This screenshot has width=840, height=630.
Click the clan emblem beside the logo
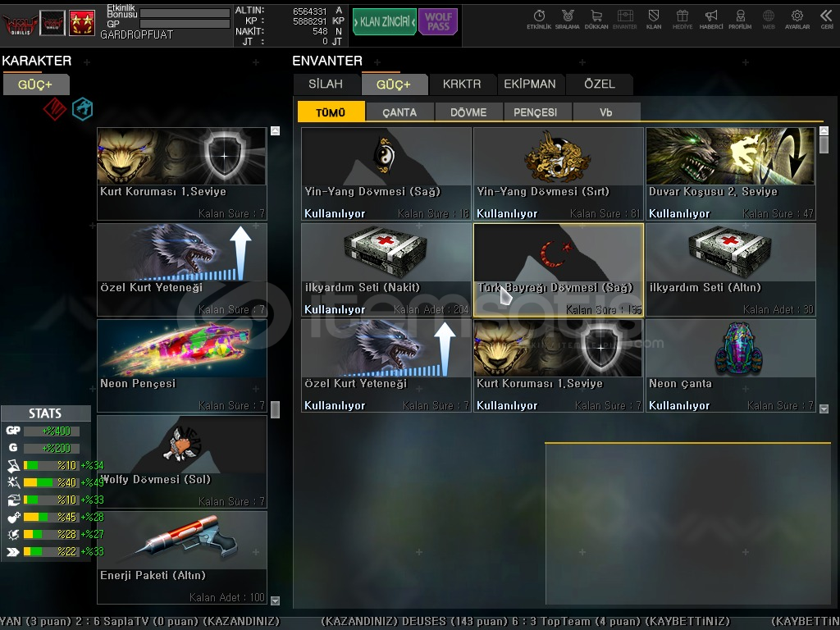point(52,24)
